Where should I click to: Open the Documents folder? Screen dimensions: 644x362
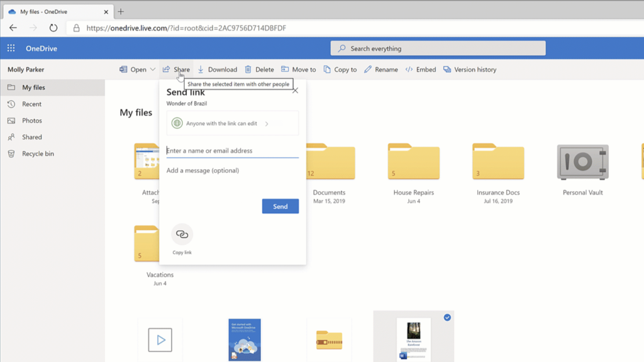pos(330,162)
